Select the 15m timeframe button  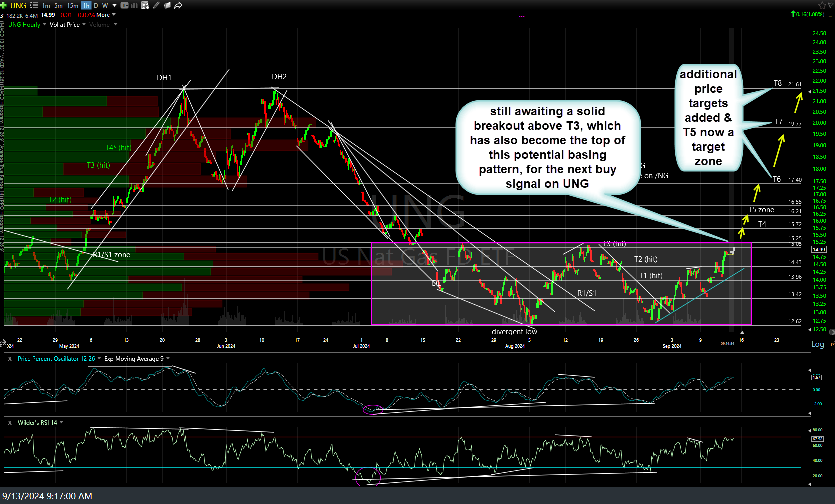[x=72, y=5]
